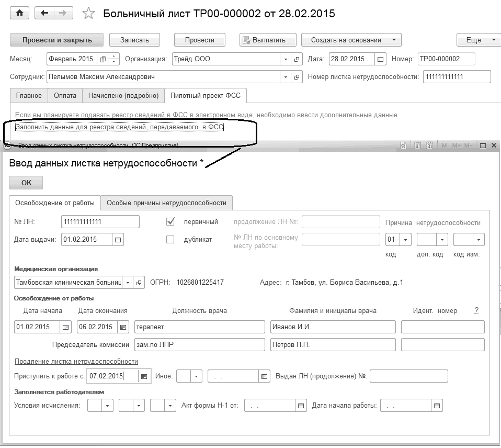Open the third Условия исчисления dropdown
501x448 pixels.
pyautogui.click(x=170, y=406)
